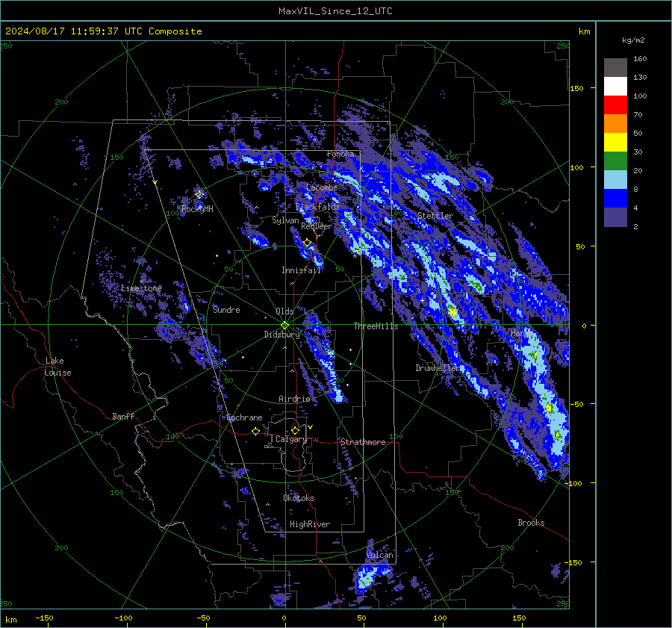
Task: Click the Sylvan label
Action: tap(285, 220)
